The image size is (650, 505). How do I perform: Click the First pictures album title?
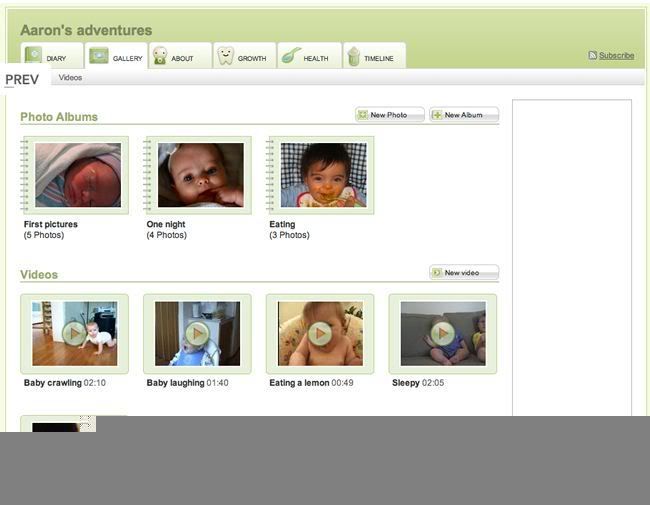pyautogui.click(x=51, y=224)
